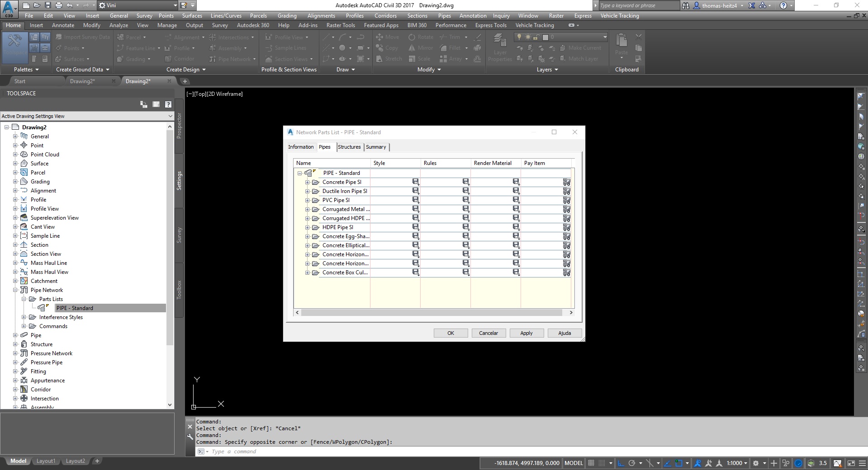Open annotation scale 1:1000 dropdown

(737, 463)
